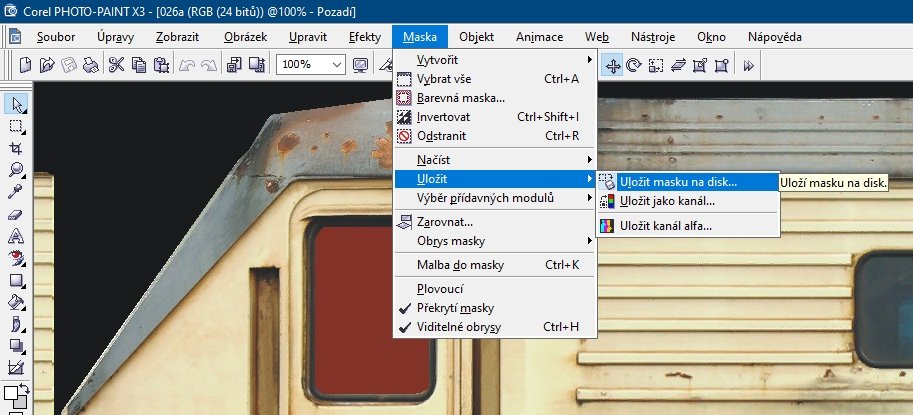
Task: Select the Crop tool in the toolbox
Action: click(x=16, y=148)
